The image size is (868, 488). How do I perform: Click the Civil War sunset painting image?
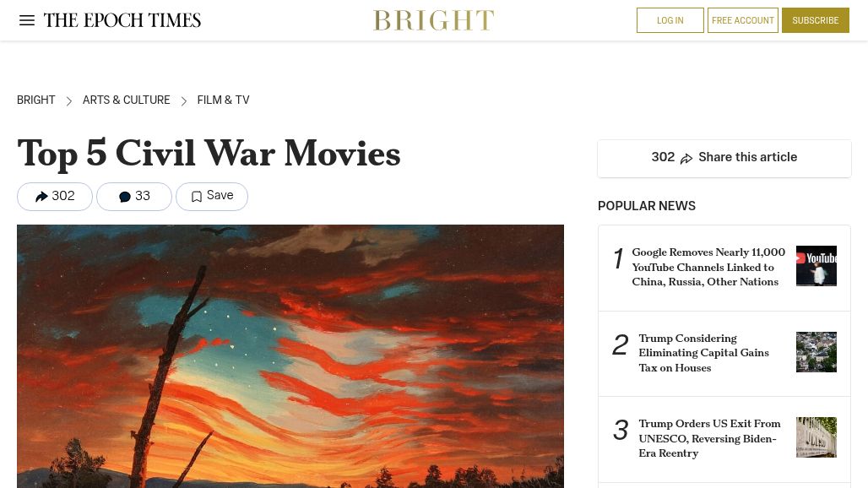click(x=290, y=356)
